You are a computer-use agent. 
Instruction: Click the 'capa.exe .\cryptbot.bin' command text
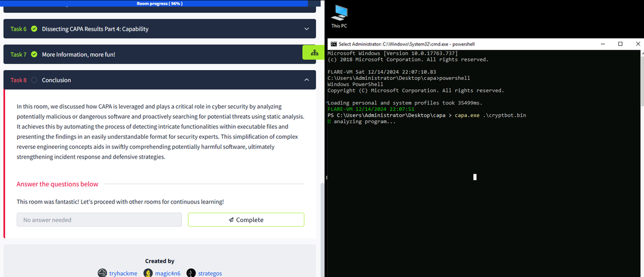pyautogui.click(x=491, y=115)
